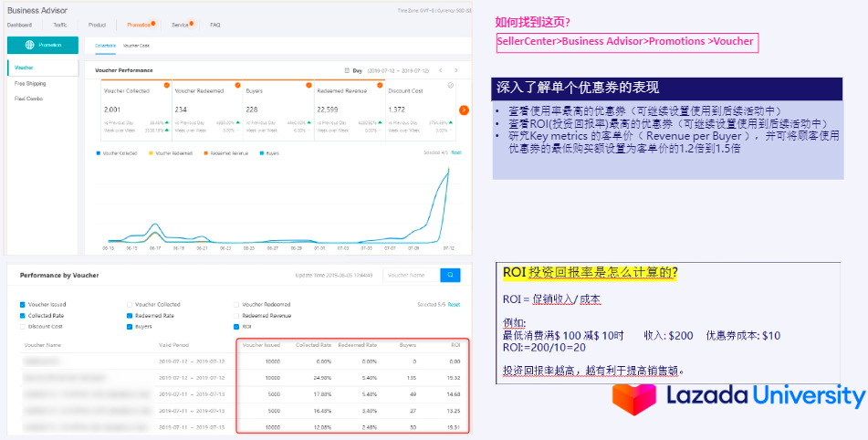Click the Redeemed Rate column header
868x440 pixels.
click(358, 345)
